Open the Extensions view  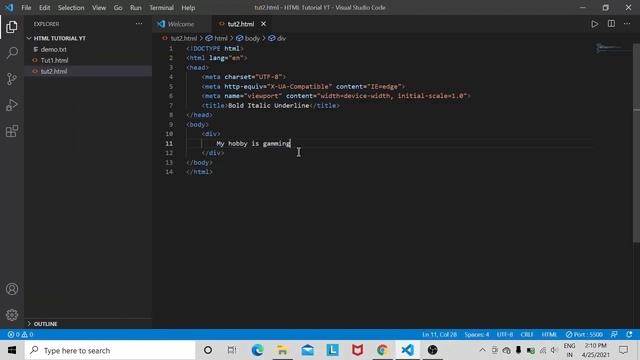(x=12, y=131)
